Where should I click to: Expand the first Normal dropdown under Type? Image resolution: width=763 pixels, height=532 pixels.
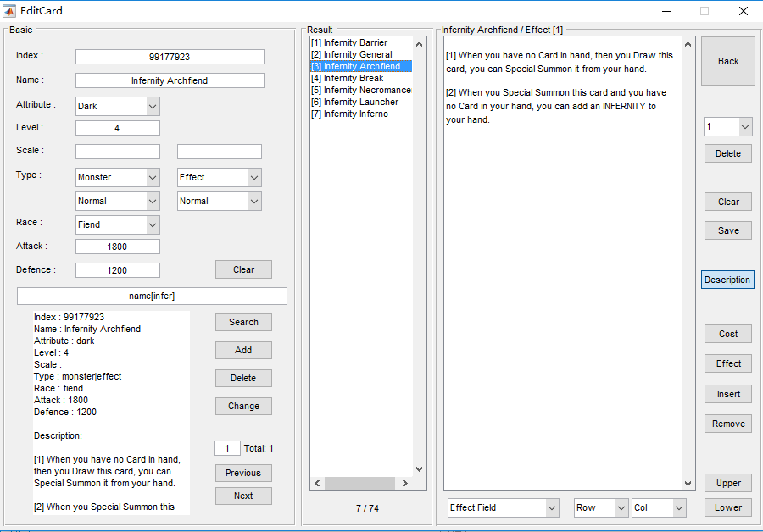118,202
